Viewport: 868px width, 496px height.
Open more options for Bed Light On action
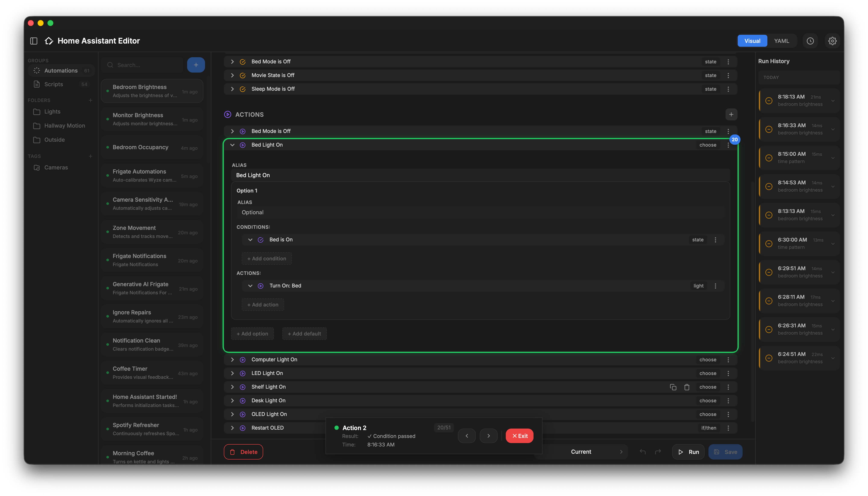coord(728,145)
